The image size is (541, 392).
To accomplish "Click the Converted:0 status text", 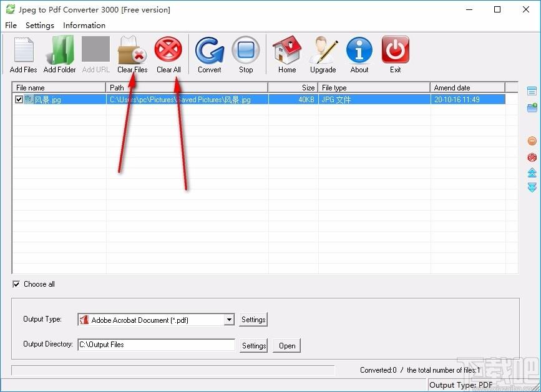I will pos(378,370).
